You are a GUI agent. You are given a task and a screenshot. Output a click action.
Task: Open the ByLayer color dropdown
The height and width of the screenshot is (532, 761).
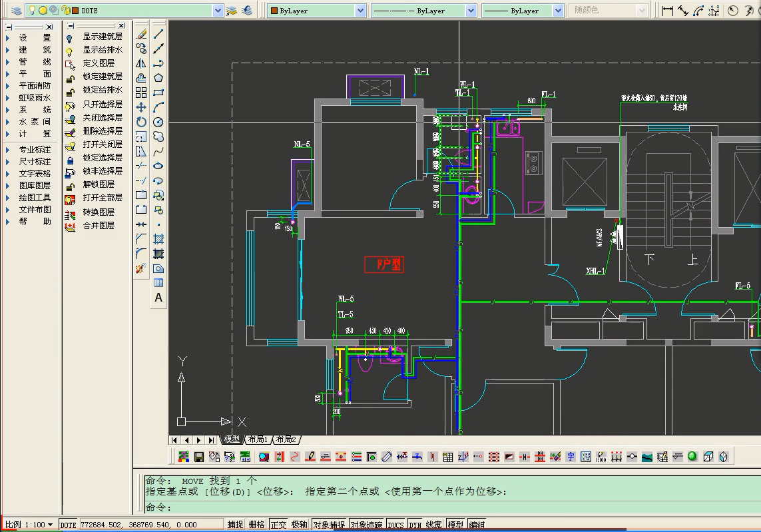(x=360, y=10)
